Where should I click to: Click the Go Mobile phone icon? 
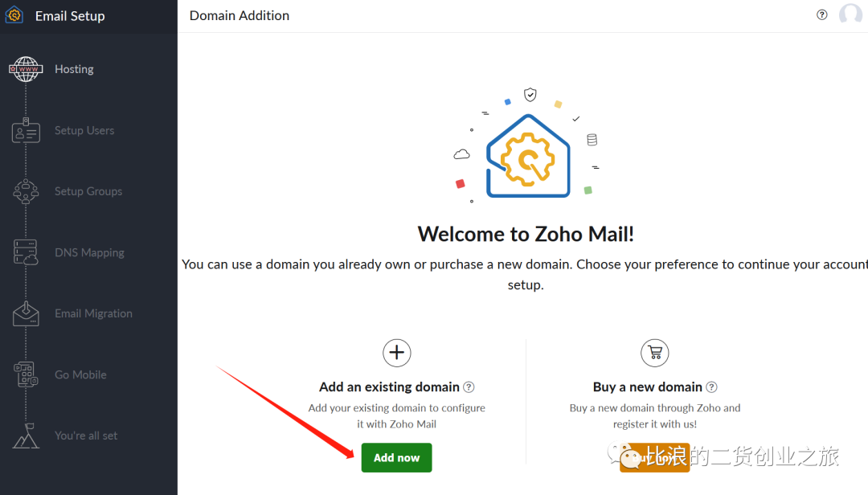click(x=27, y=374)
